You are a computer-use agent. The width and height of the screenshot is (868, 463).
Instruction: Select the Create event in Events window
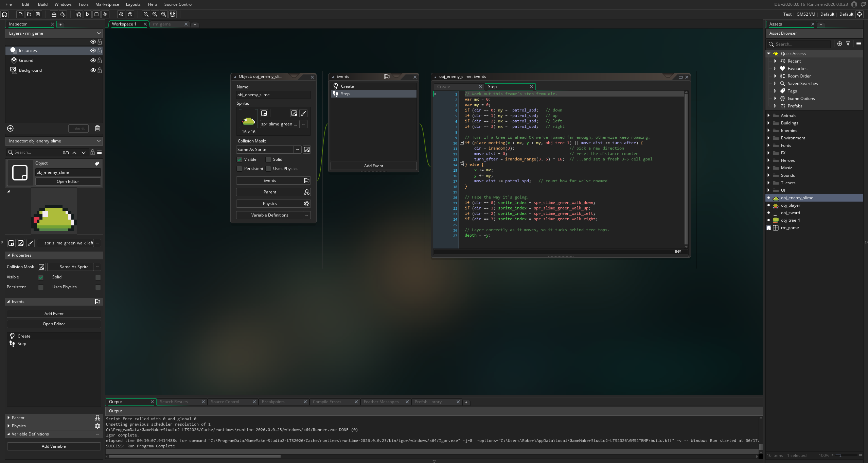pos(373,86)
